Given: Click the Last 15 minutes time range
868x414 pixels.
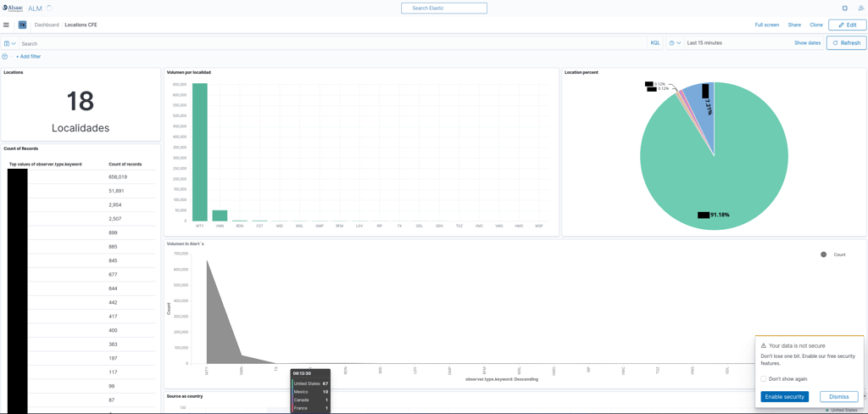Looking at the screenshot, I should (704, 42).
